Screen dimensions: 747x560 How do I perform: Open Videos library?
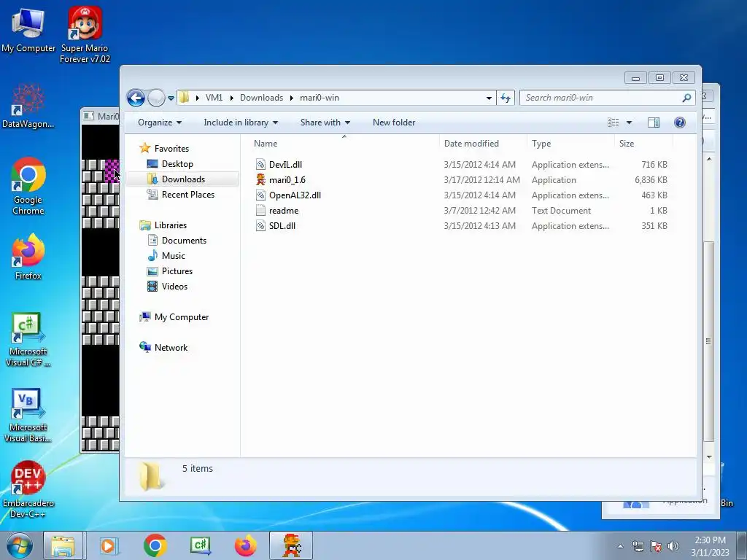tap(167, 286)
